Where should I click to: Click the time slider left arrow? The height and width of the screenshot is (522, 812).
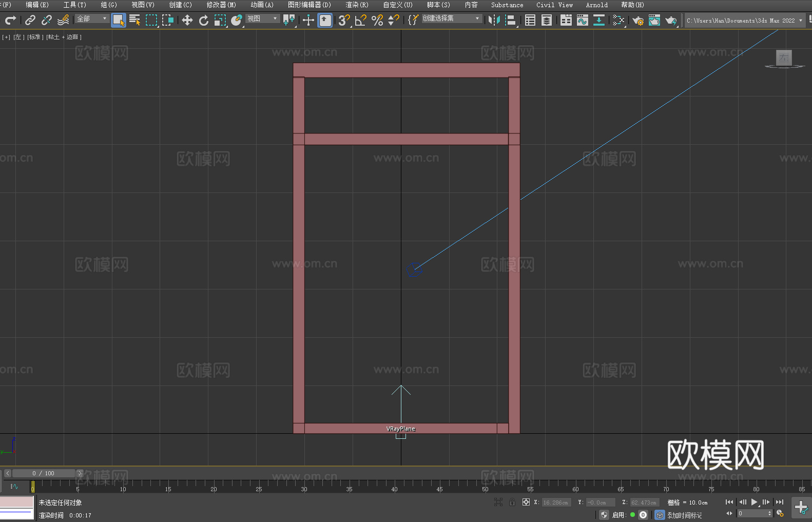[8, 473]
